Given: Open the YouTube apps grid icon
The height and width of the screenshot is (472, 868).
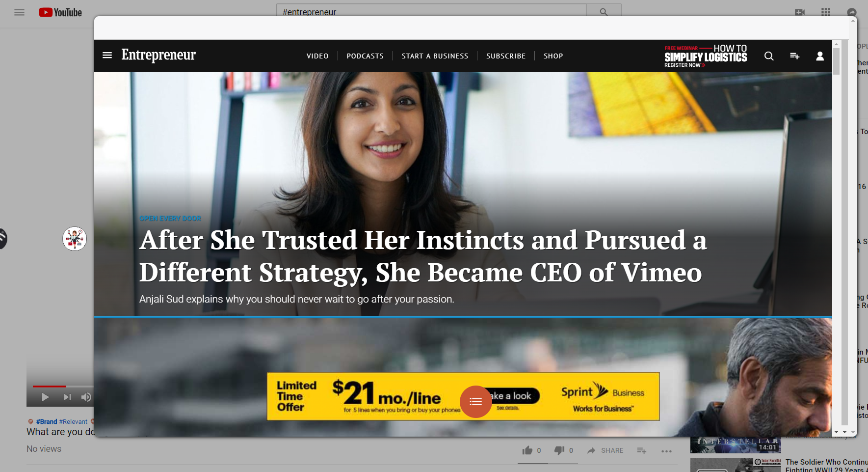Looking at the screenshot, I should pos(826,12).
